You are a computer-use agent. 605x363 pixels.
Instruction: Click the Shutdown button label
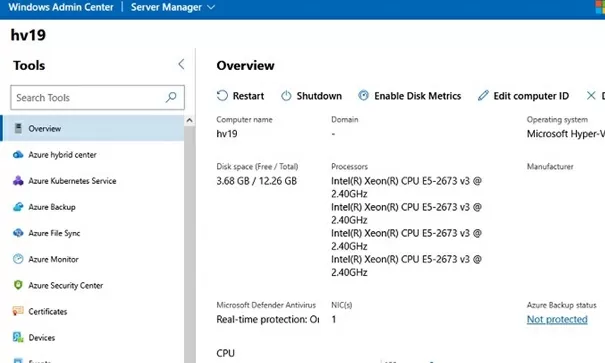(x=319, y=96)
